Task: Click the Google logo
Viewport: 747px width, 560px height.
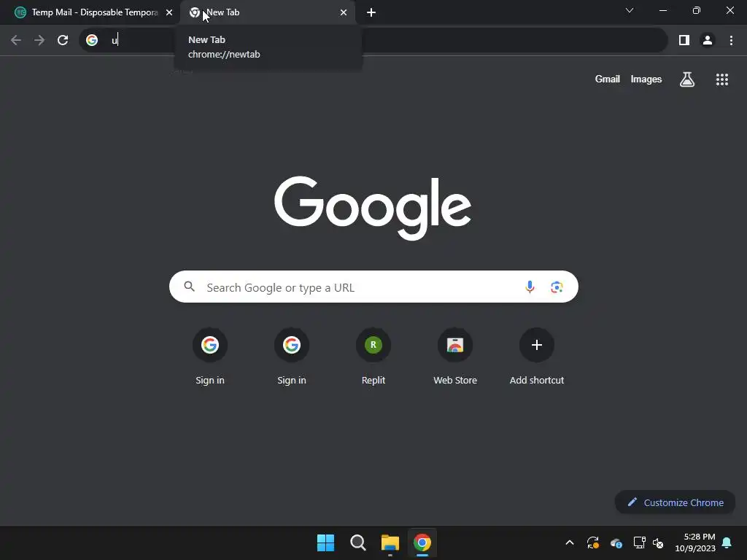Action: pyautogui.click(x=373, y=208)
